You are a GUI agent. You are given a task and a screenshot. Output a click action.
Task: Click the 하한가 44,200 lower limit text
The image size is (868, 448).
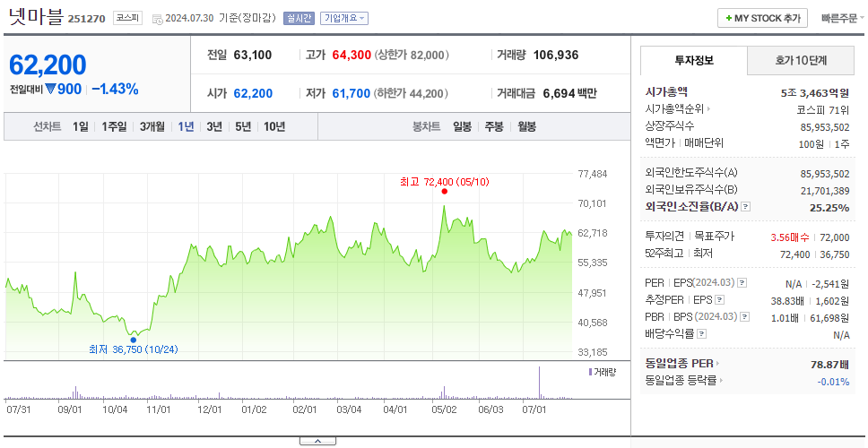coord(411,93)
